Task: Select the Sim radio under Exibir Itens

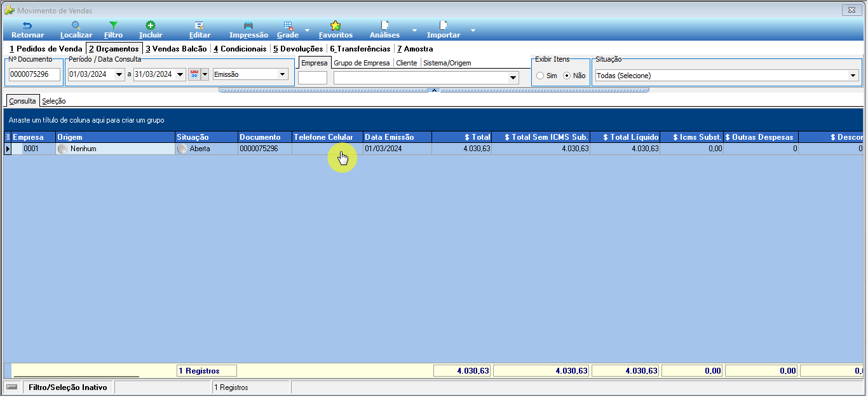Action: (x=540, y=76)
